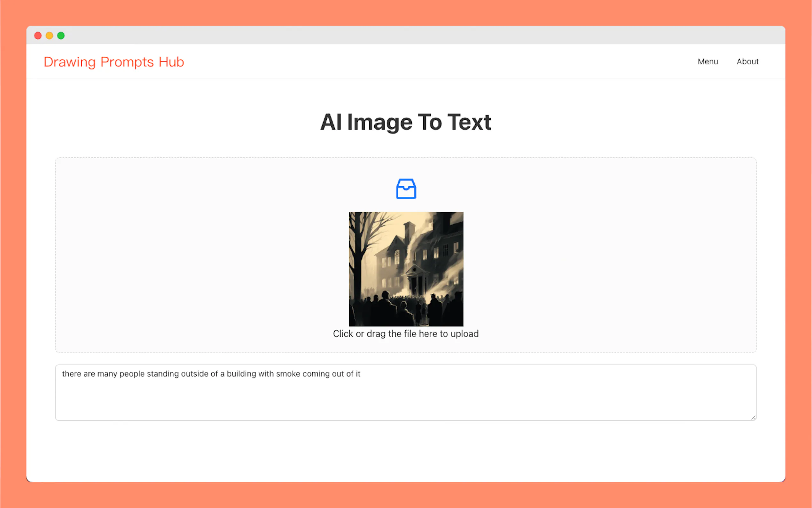The width and height of the screenshot is (812, 508).
Task: Open the Menu navigation item
Action: coord(707,61)
